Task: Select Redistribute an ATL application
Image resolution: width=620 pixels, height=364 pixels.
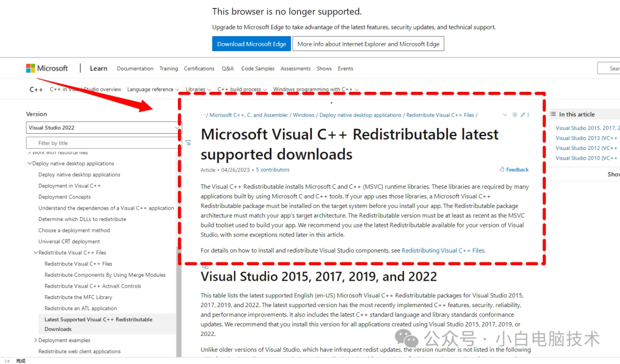Action: click(81, 308)
